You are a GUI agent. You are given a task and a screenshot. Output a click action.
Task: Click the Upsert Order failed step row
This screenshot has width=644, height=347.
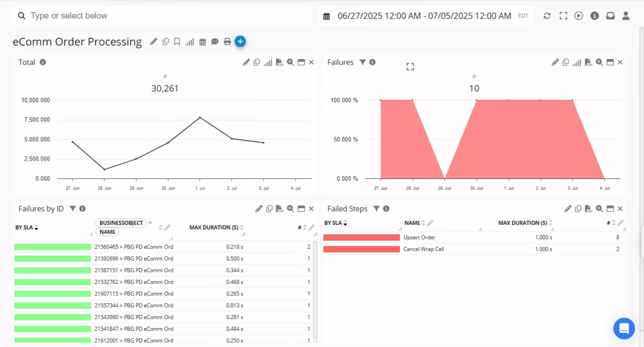419,237
